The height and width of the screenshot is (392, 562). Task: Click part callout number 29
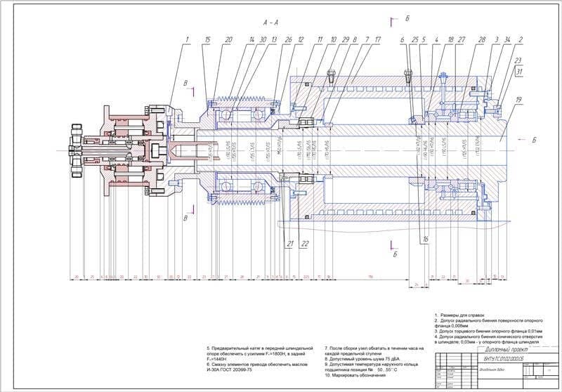coord(345,40)
